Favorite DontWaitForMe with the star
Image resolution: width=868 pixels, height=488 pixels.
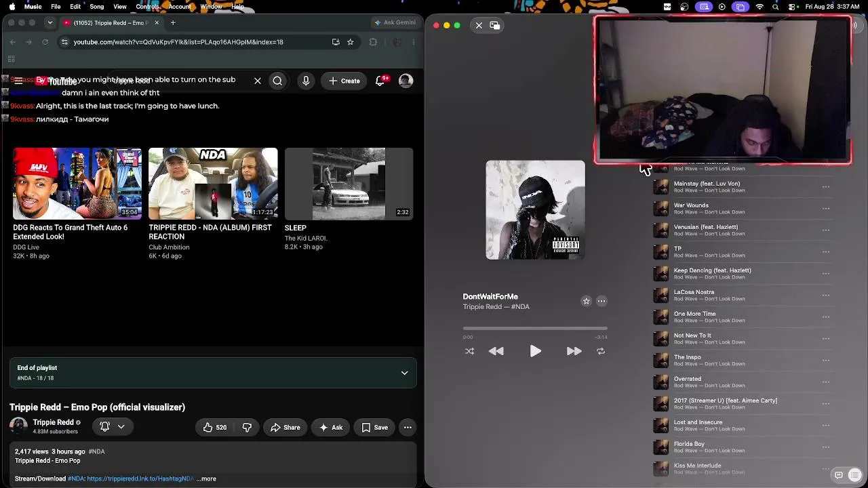pyautogui.click(x=587, y=302)
